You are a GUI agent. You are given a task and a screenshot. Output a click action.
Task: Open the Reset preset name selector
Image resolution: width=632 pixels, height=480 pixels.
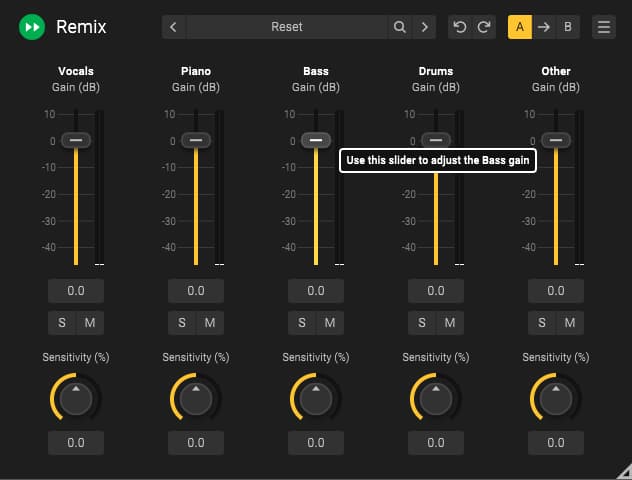click(287, 27)
